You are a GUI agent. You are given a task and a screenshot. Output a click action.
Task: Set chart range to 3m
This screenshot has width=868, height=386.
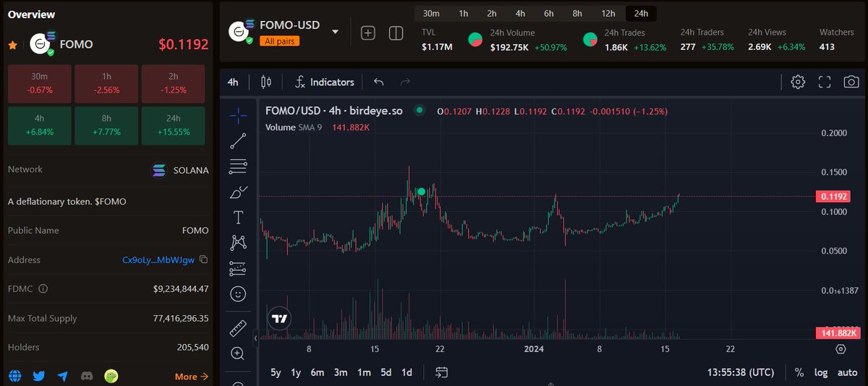coord(341,372)
